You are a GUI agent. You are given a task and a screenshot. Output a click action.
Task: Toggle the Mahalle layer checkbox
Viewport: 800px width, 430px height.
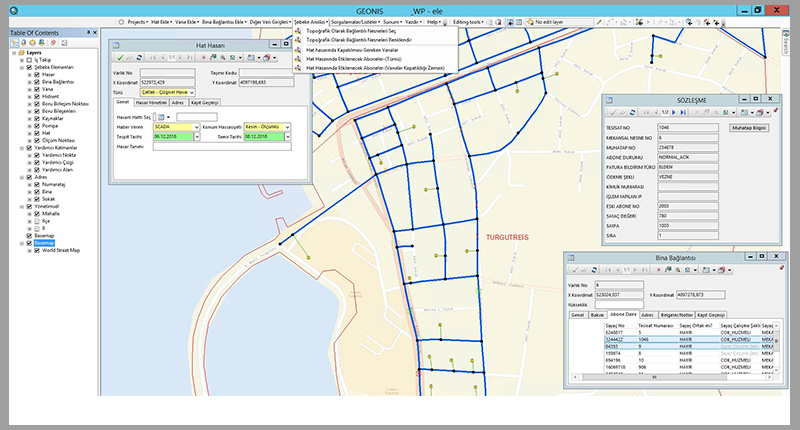[x=37, y=214]
